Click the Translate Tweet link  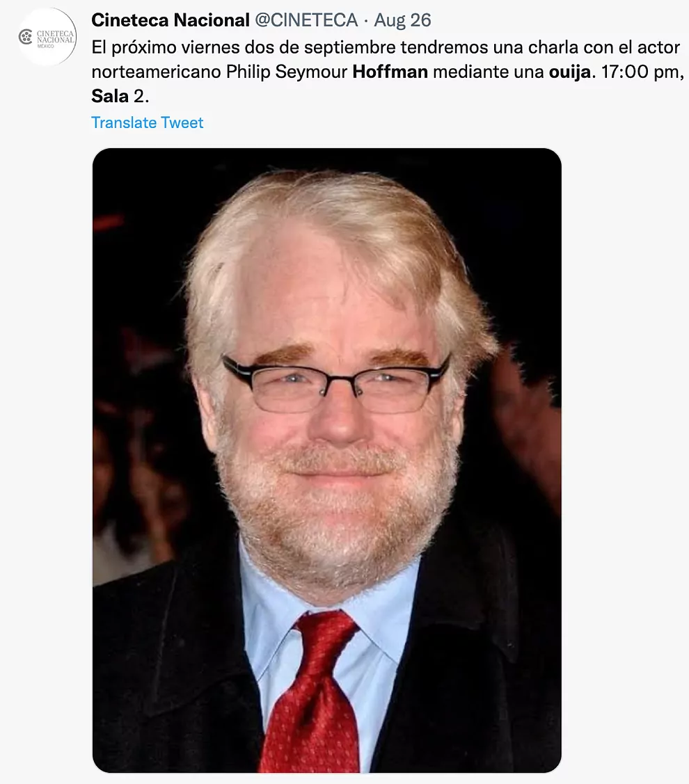[x=147, y=122]
